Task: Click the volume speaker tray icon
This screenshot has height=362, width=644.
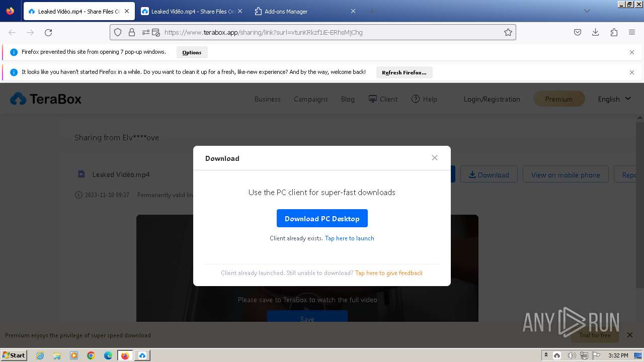Action: tap(571, 355)
